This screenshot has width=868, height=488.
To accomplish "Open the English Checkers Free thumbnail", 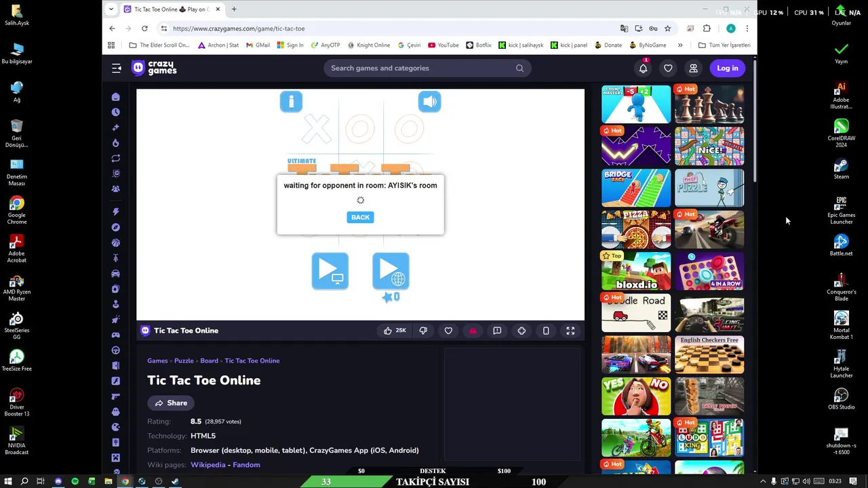I will coord(709,354).
